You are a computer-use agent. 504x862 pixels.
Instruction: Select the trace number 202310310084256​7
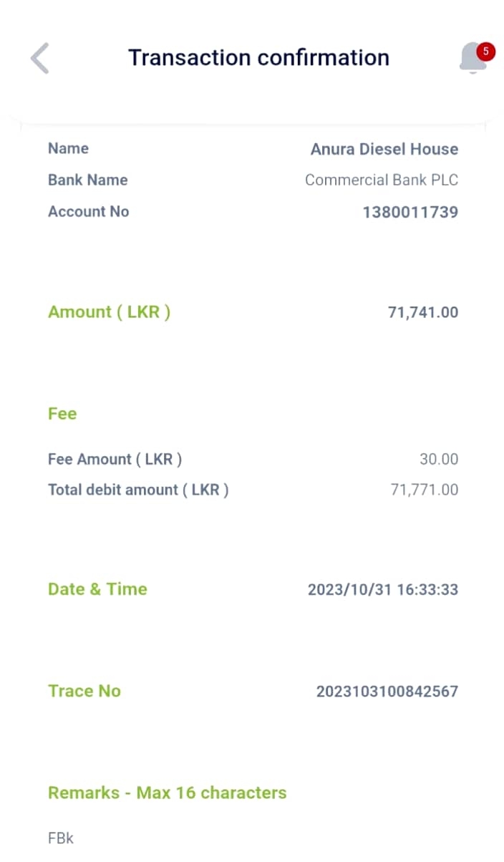pyautogui.click(x=387, y=692)
